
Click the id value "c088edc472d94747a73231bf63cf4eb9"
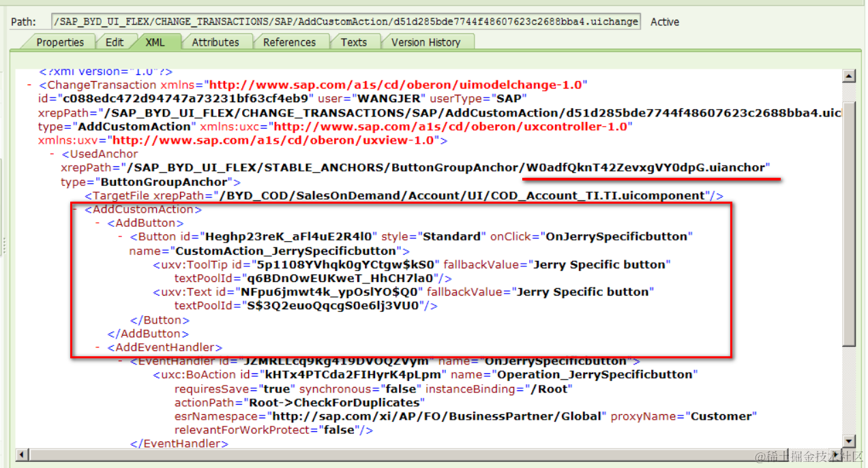184,99
